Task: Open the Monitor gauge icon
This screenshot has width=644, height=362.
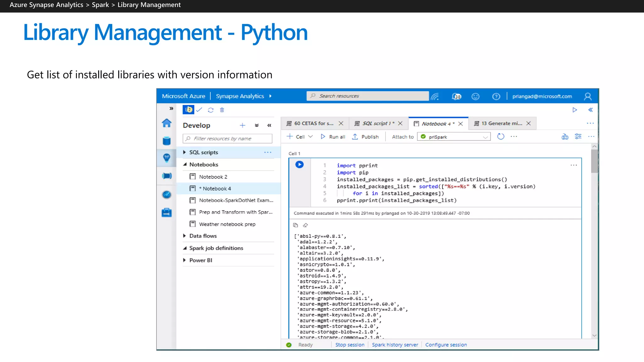Action: coord(167,195)
